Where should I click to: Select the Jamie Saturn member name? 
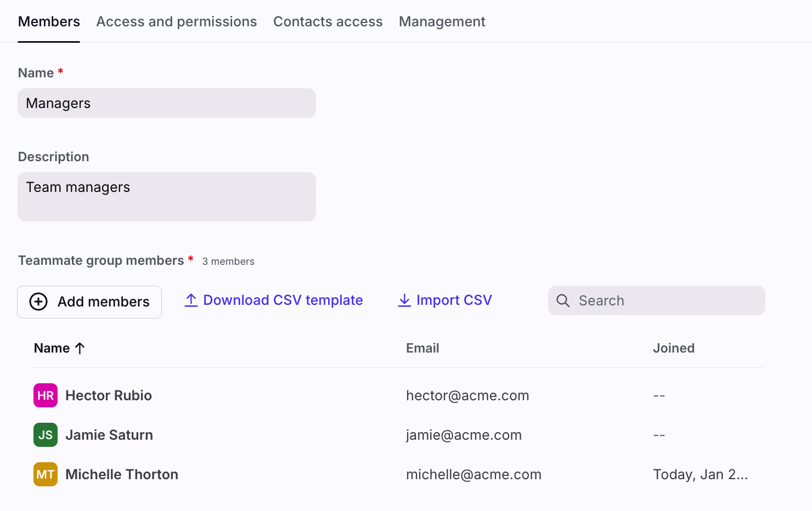click(109, 435)
